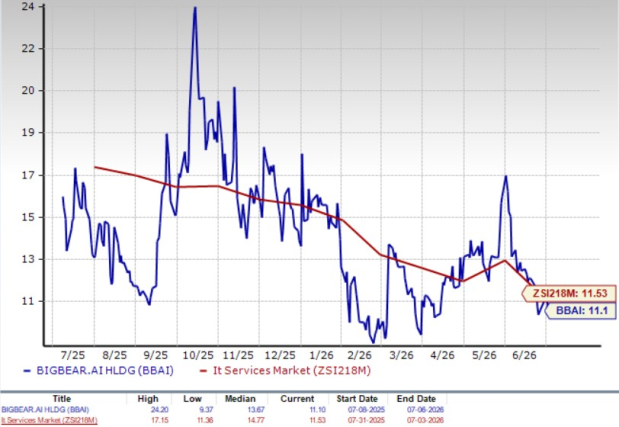
Task: Click the BBAI line's peak near 24
Action: pos(195,8)
